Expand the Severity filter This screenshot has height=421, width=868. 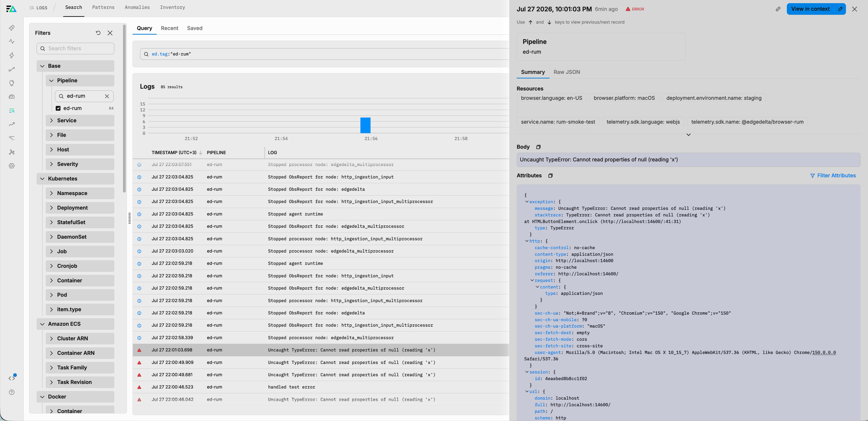point(51,164)
